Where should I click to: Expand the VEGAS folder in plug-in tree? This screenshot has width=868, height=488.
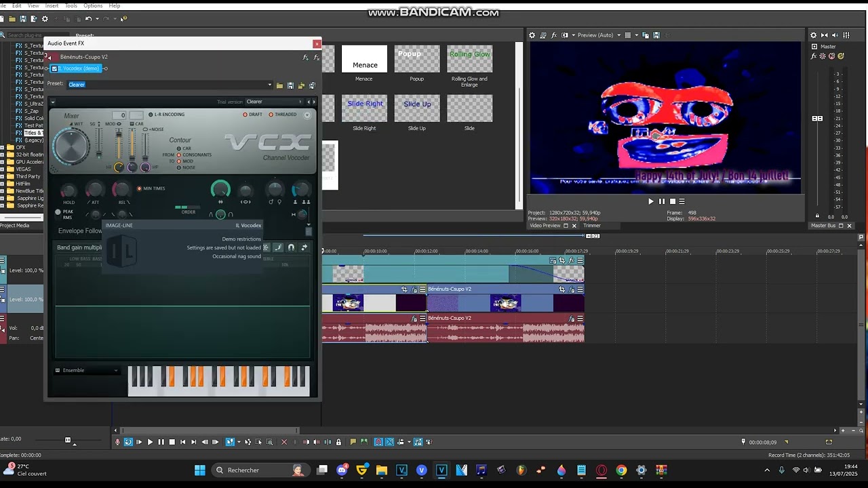3,169
